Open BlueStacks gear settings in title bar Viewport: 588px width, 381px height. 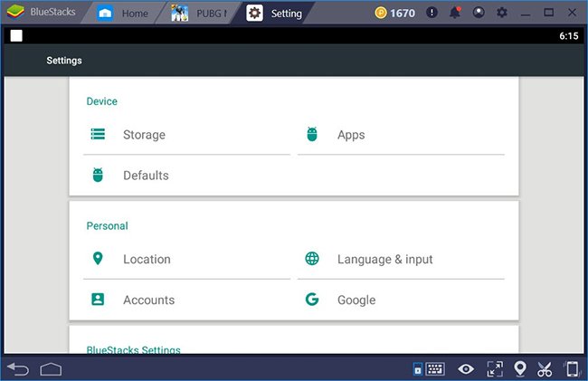click(502, 13)
